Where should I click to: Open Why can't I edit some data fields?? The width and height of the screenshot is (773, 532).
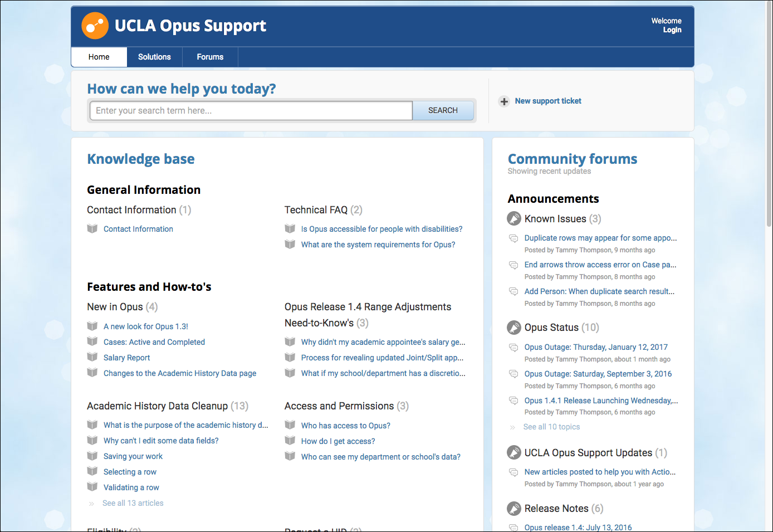click(161, 441)
